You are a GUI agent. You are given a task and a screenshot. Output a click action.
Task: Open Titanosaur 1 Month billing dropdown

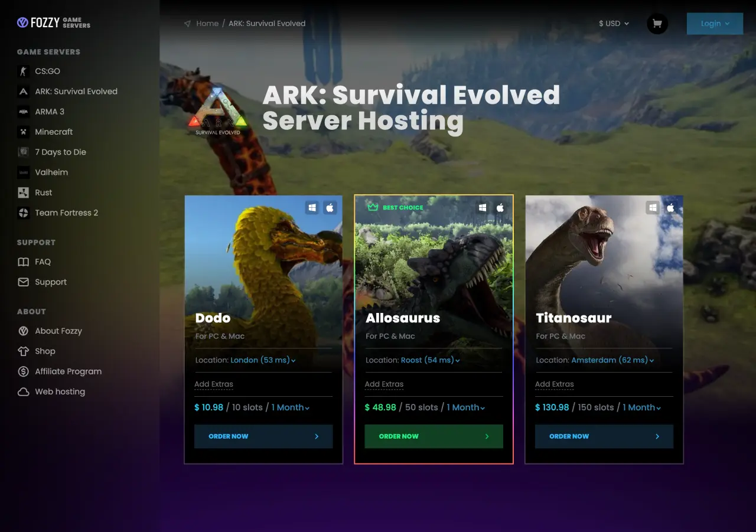coord(641,407)
